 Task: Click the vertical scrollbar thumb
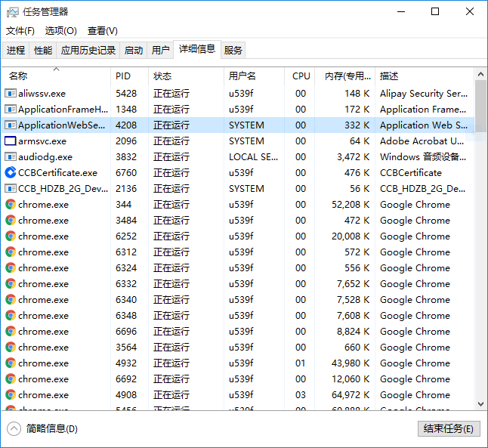[x=481, y=106]
